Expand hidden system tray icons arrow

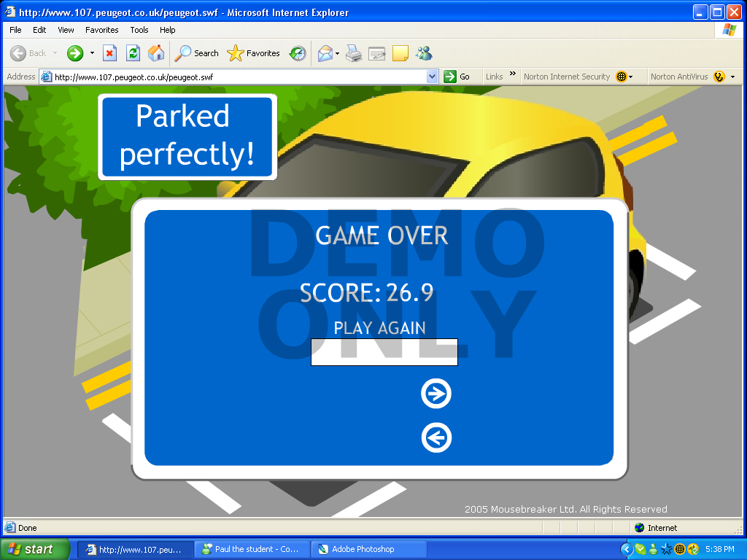pos(627,550)
